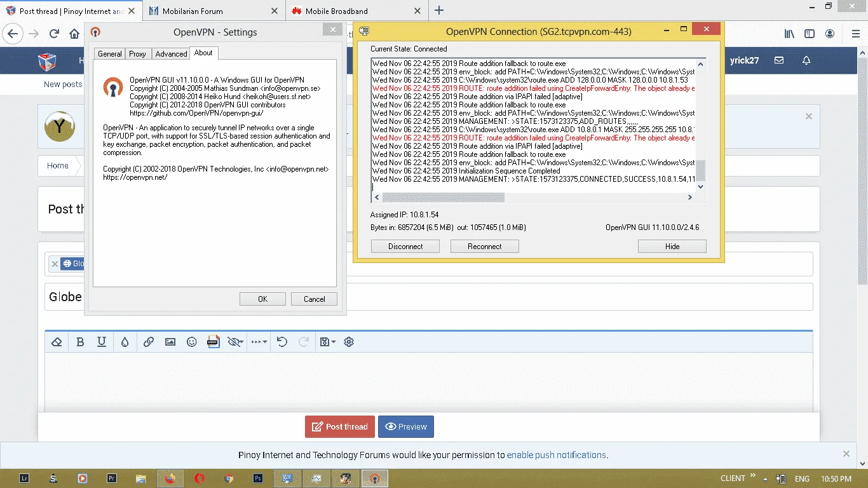Switch to Mobilarian Forum browser tab

[x=214, y=11]
